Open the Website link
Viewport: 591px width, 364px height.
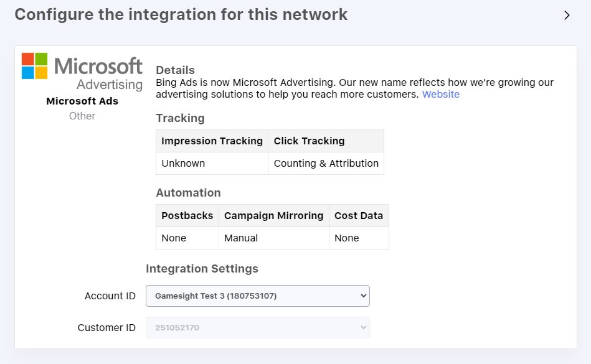(x=440, y=95)
